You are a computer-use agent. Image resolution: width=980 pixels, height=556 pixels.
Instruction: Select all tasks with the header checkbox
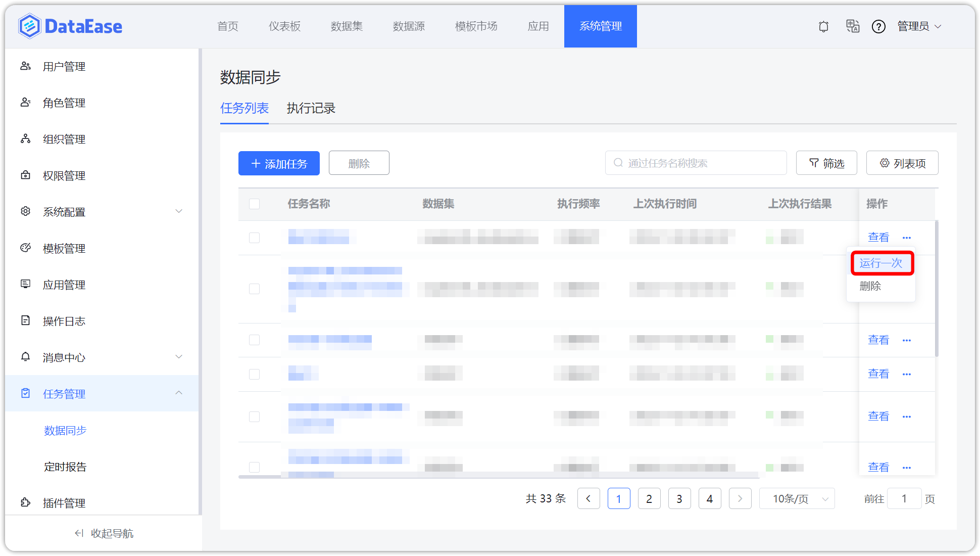click(254, 204)
